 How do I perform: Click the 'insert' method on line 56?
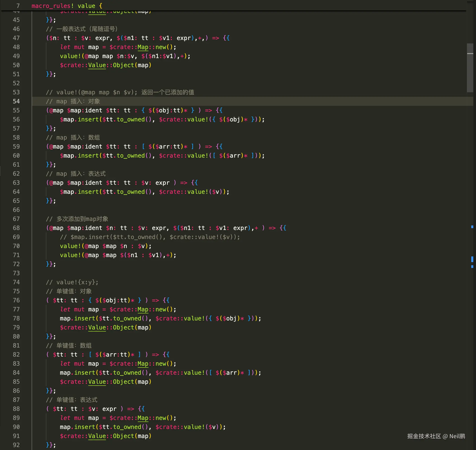tap(88, 119)
